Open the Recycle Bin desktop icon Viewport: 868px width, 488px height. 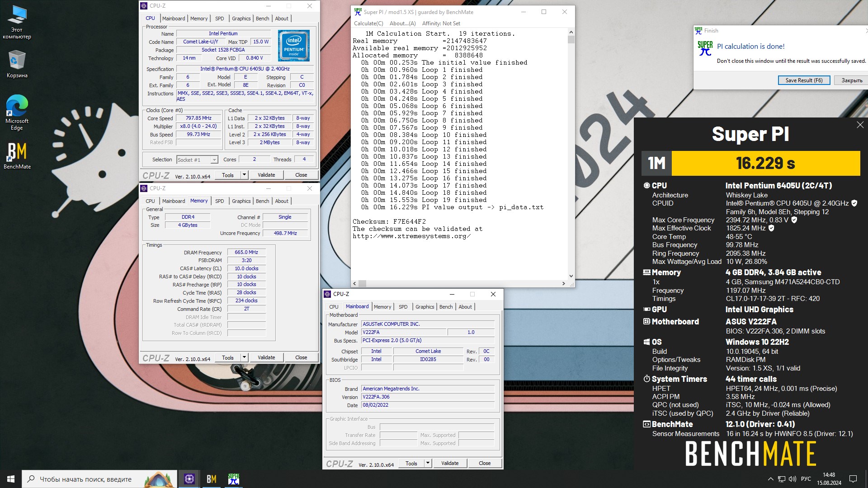(17, 64)
